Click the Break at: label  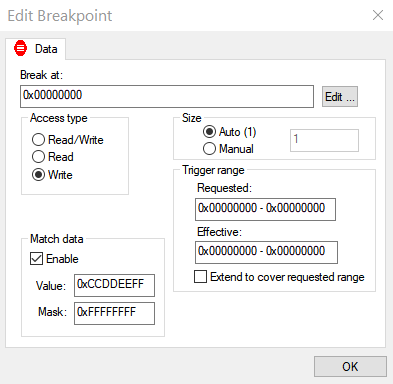[x=41, y=75]
